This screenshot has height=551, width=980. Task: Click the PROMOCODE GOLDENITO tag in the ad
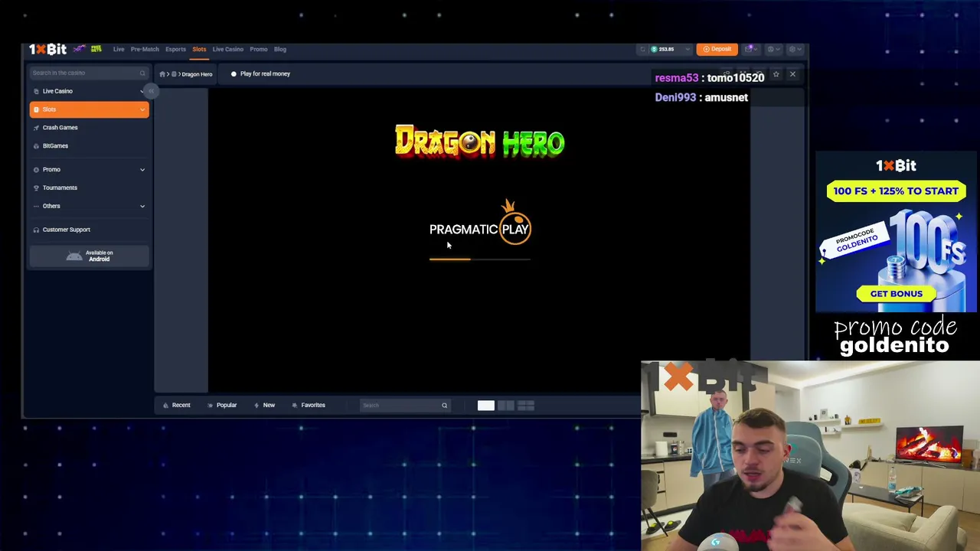click(x=855, y=241)
